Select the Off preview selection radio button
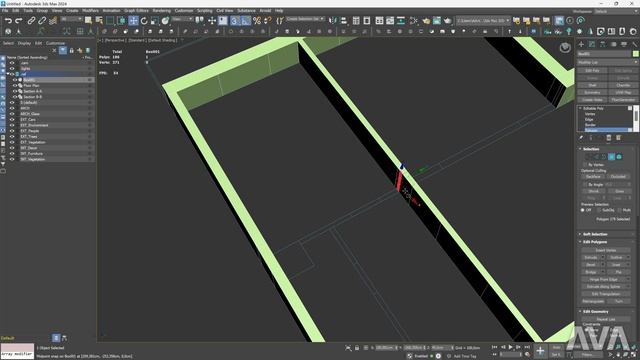 (582, 210)
